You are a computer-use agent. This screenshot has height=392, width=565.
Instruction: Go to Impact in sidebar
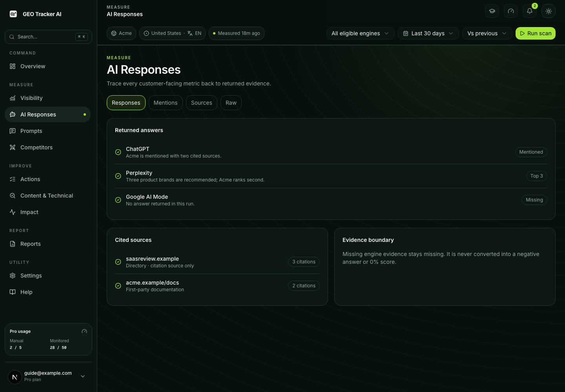pyautogui.click(x=47, y=212)
